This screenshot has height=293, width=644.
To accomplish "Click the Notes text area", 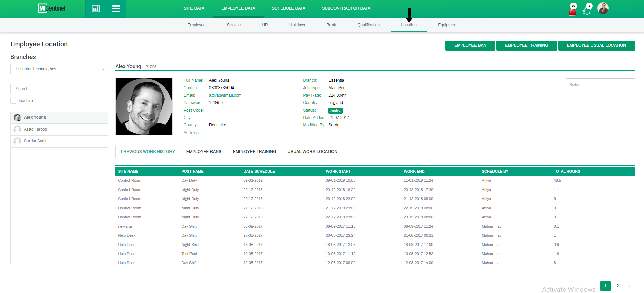I will pyautogui.click(x=600, y=102).
